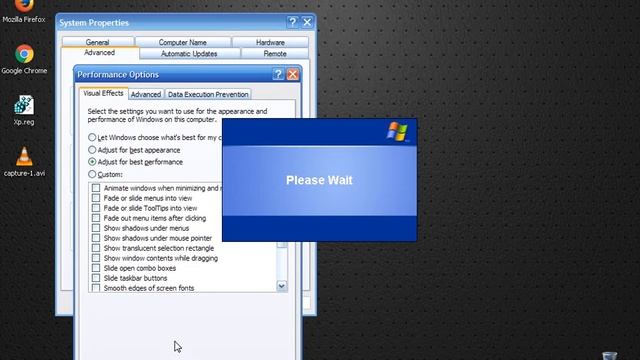Click the Please Wait message text

click(x=319, y=180)
